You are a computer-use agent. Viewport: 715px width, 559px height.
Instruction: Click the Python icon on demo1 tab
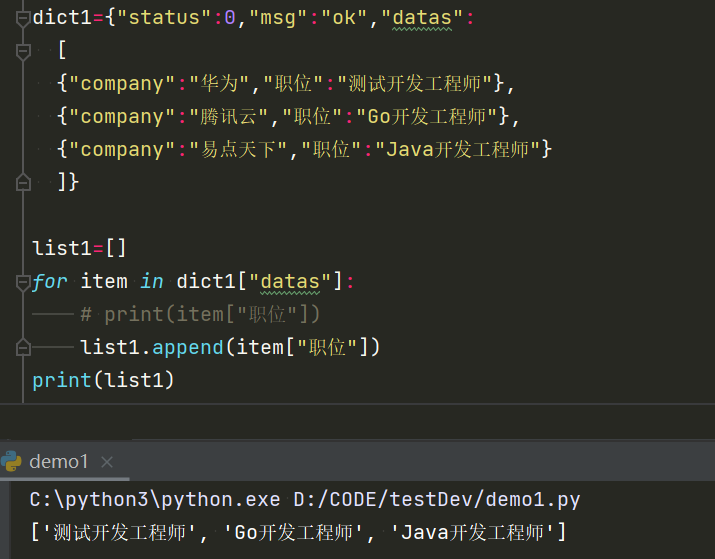[x=11, y=461]
